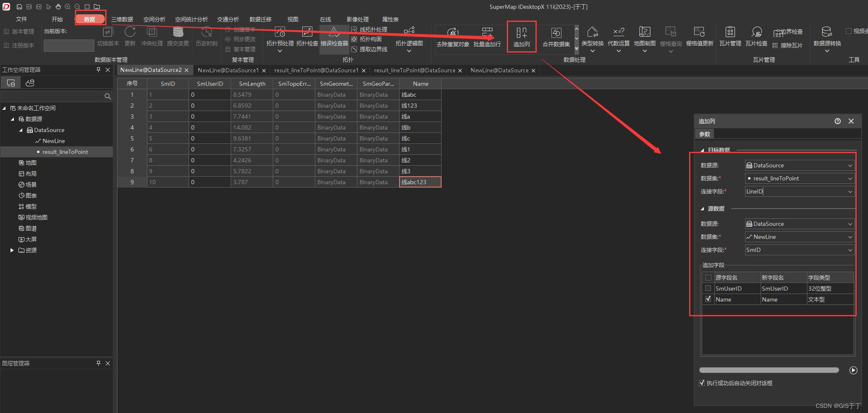Click the 拓扑构面 build polygons tool
This screenshot has width=868, height=413.
(367, 39)
